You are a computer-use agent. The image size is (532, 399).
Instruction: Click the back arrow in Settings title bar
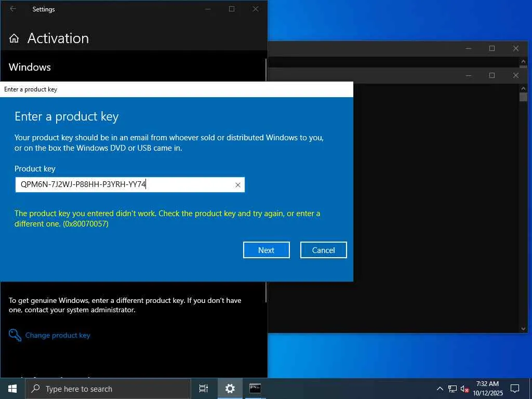click(13, 9)
